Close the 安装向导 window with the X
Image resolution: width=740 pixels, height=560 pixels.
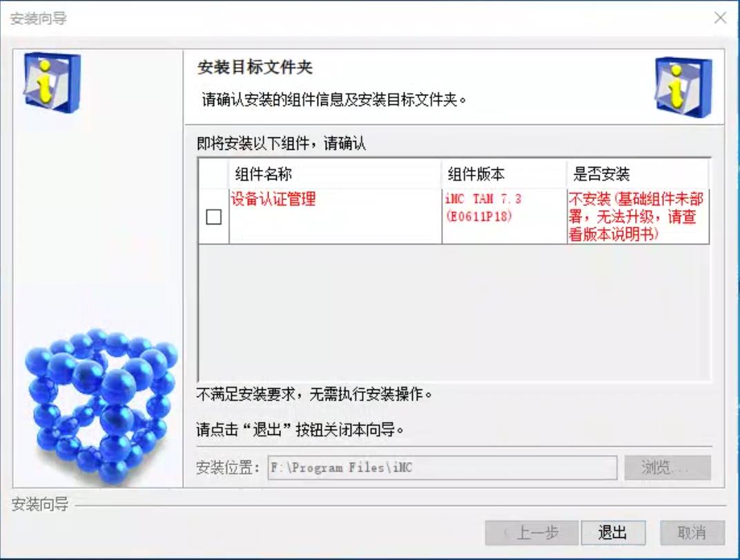pyautogui.click(x=720, y=18)
